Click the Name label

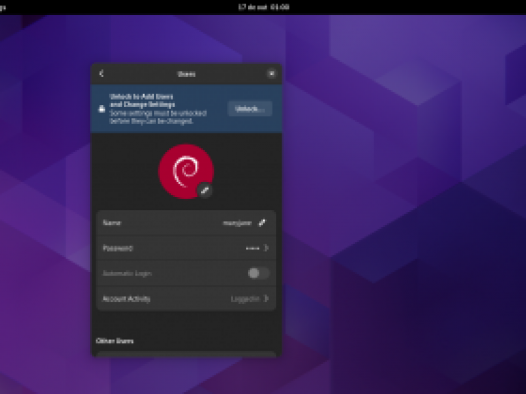[x=112, y=223]
